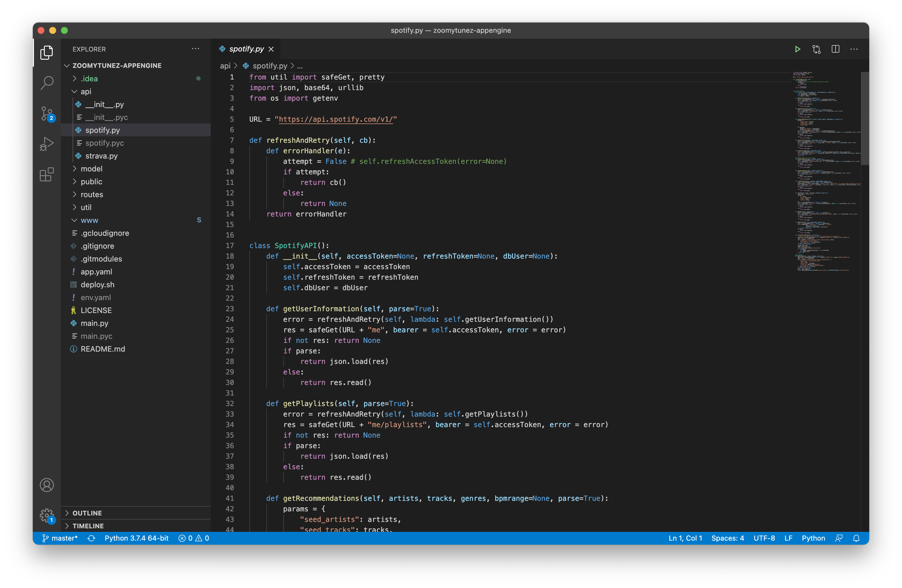Image resolution: width=902 pixels, height=588 pixels.
Task: Split the editor right
Action: click(x=835, y=49)
